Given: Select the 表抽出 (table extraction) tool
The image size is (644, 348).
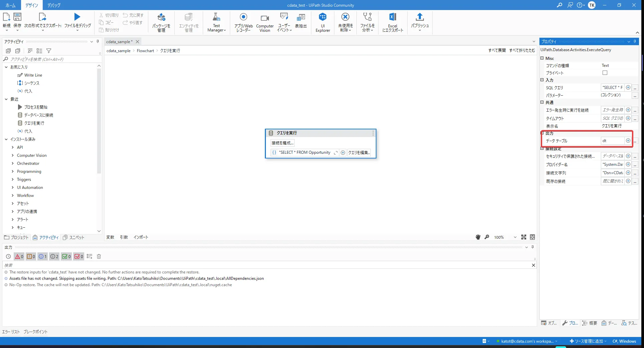Looking at the screenshot, I should [x=301, y=22].
